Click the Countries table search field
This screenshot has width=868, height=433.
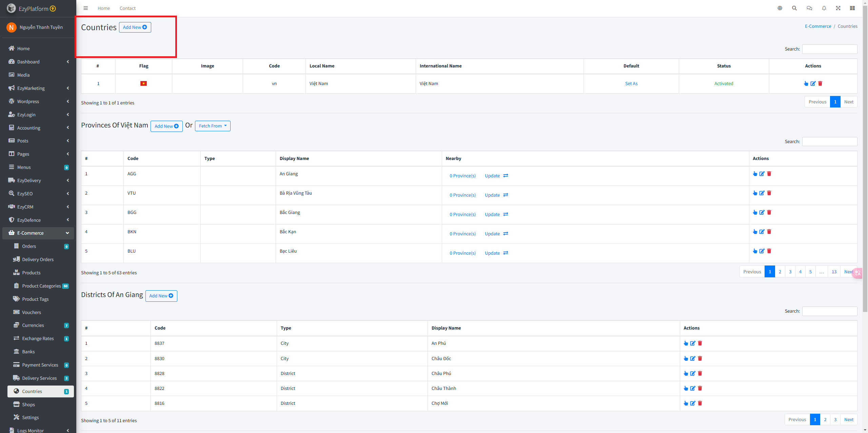coord(830,49)
